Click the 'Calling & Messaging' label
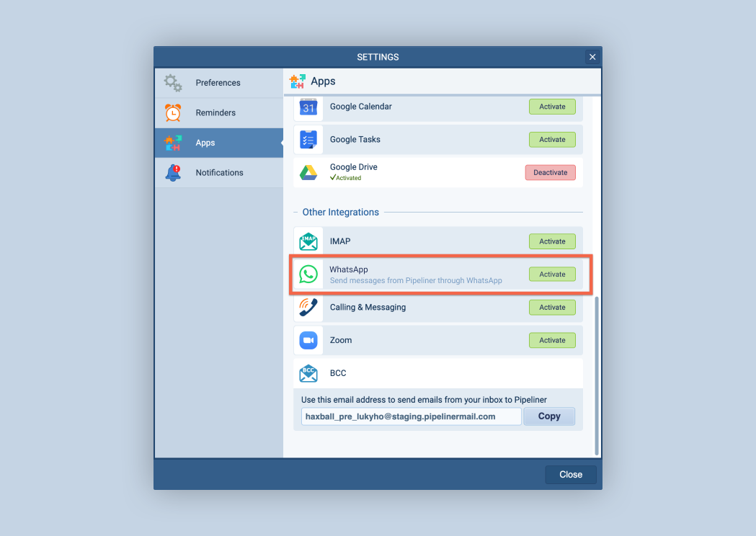This screenshot has width=756, height=536. click(x=368, y=307)
